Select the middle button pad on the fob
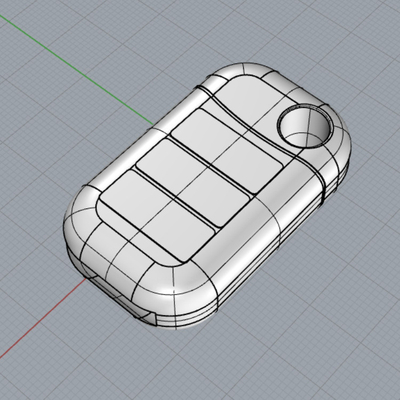Screen dimensions: 400x400 pos(193,184)
